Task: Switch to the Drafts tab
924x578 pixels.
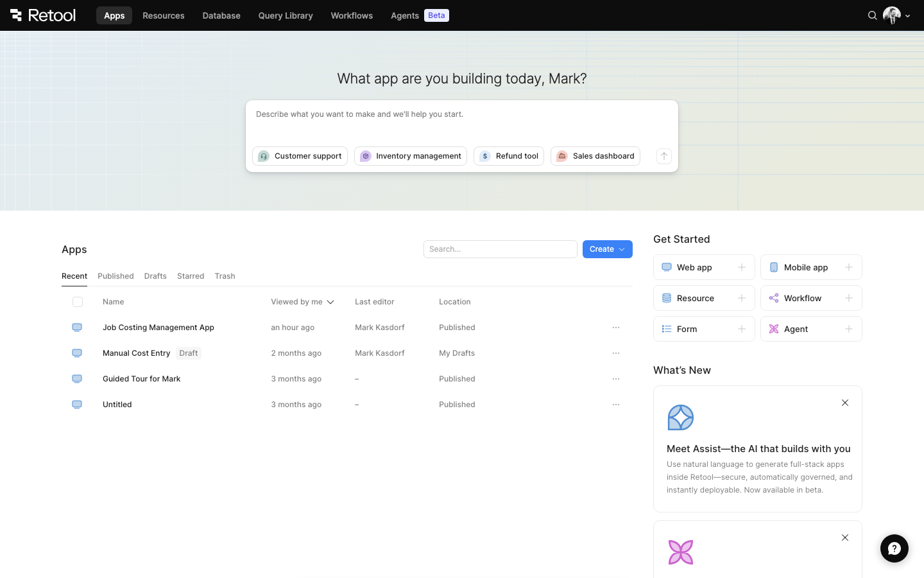Action: tap(155, 276)
